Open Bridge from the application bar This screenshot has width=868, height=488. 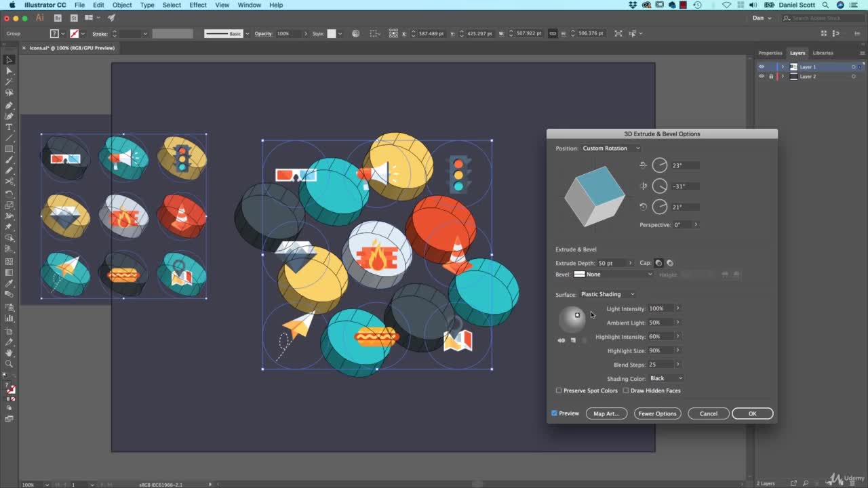tap(58, 18)
